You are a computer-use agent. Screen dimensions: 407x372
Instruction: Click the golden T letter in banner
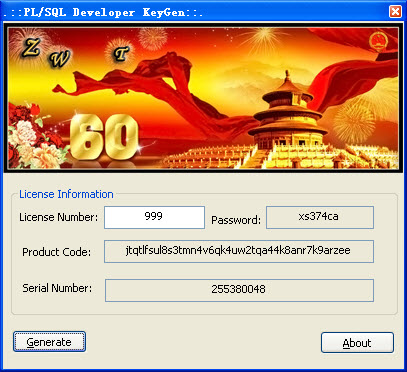[x=120, y=53]
